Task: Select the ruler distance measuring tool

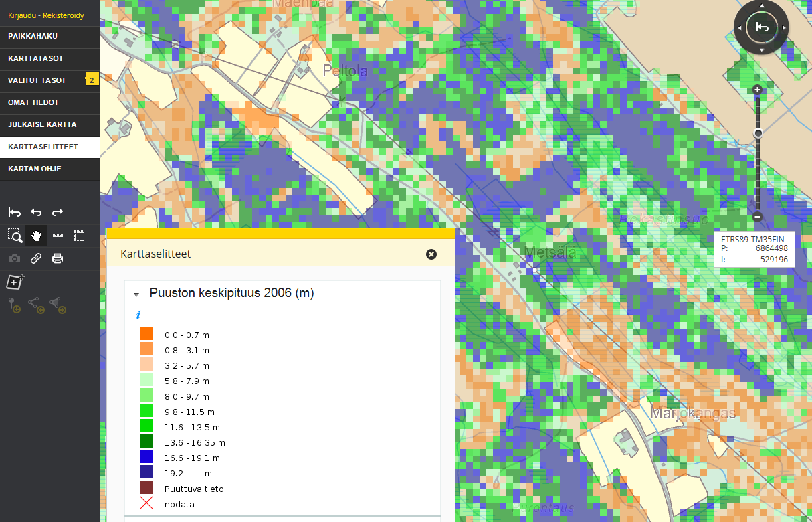Action: tap(58, 236)
